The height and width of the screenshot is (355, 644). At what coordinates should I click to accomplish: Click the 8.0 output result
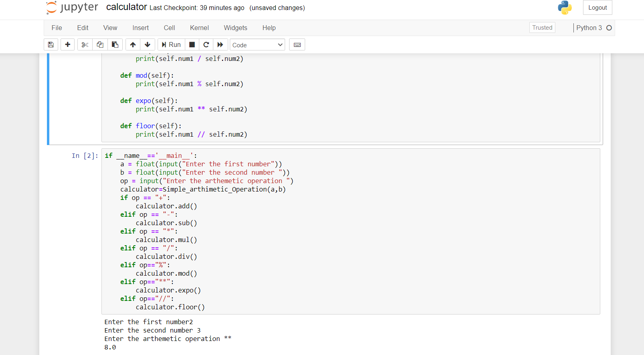coord(110,347)
